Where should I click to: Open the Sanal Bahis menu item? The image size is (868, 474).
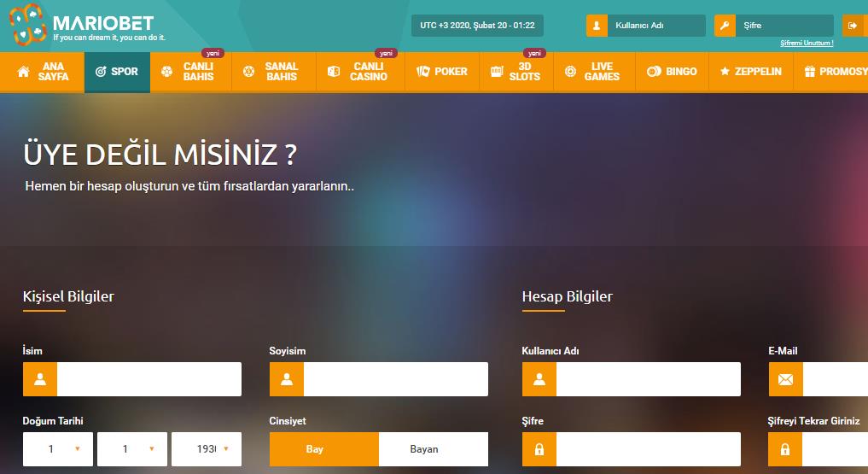tap(274, 72)
